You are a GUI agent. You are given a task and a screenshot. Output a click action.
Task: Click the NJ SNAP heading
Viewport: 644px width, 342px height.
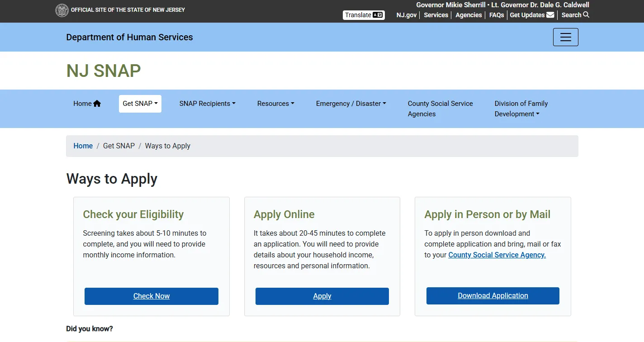click(x=104, y=71)
